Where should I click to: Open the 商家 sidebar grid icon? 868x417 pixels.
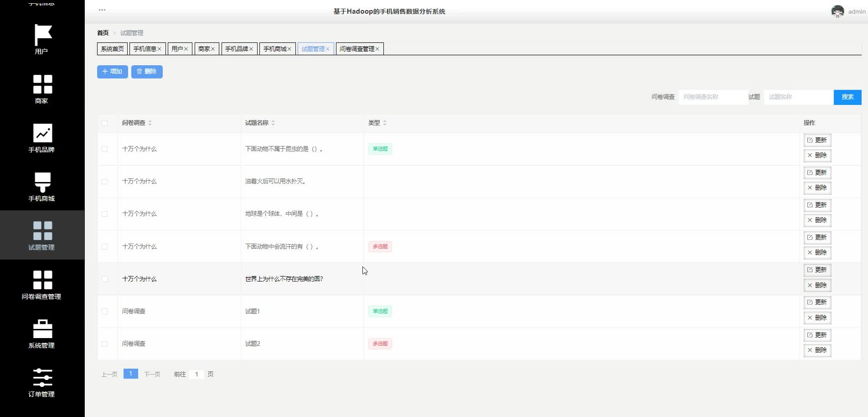[43, 84]
